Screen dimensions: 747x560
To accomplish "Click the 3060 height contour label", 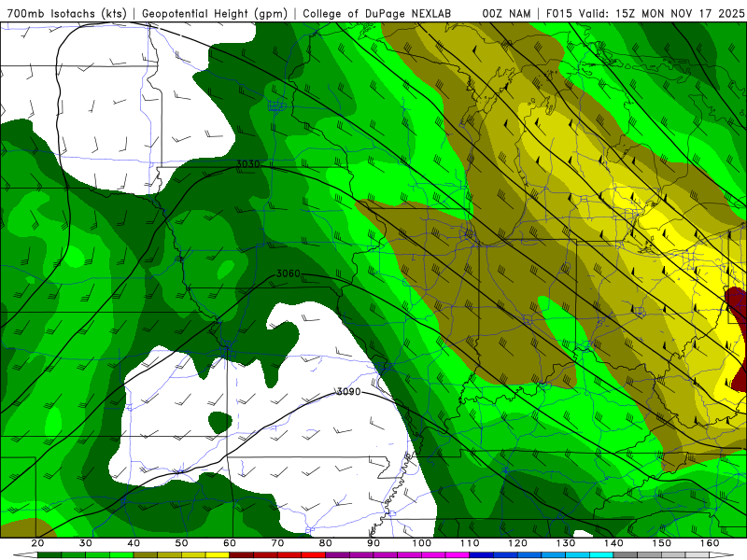I will pos(289,273).
